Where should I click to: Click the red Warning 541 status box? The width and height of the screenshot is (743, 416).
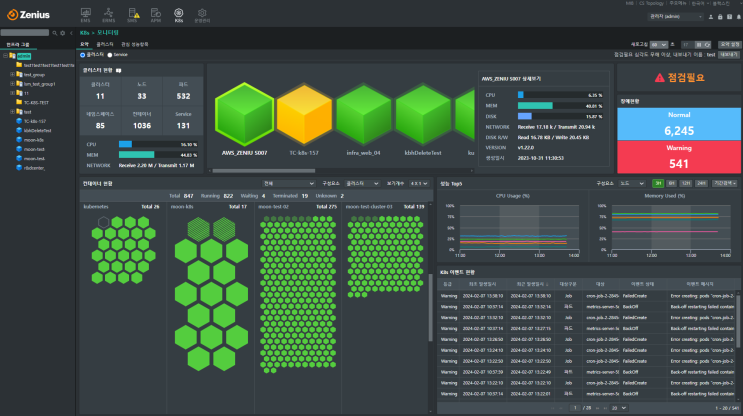coord(679,156)
